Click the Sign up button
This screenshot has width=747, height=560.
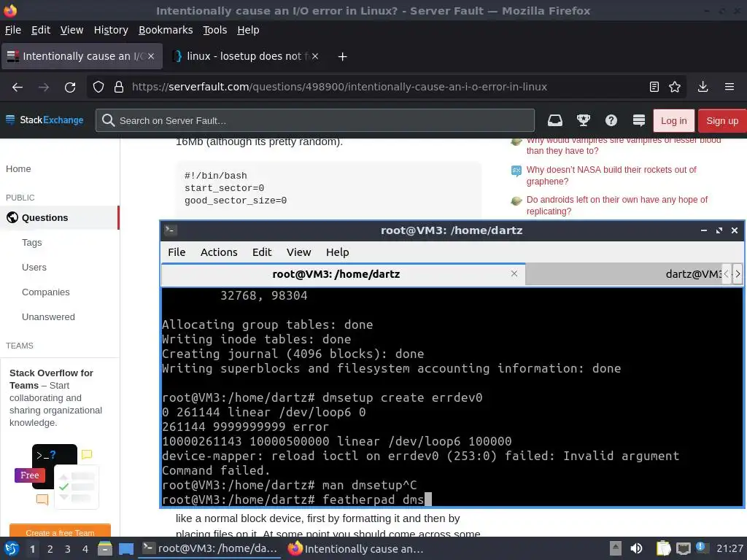[x=722, y=120]
